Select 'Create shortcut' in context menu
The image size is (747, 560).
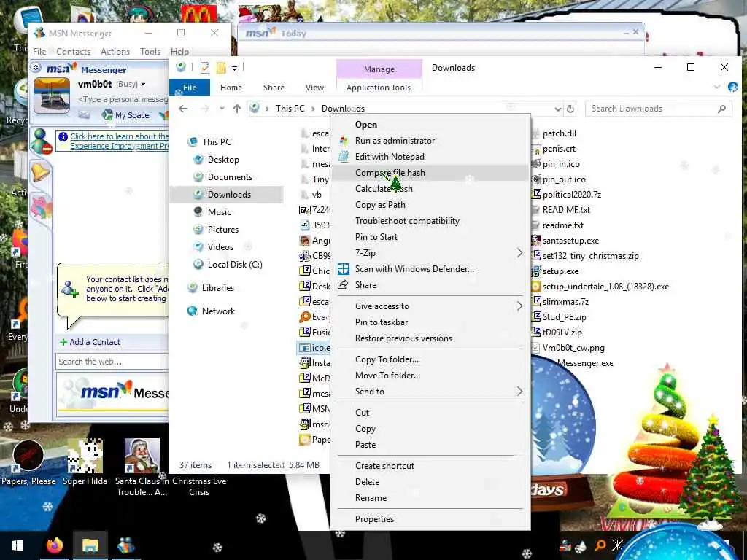pyautogui.click(x=384, y=466)
